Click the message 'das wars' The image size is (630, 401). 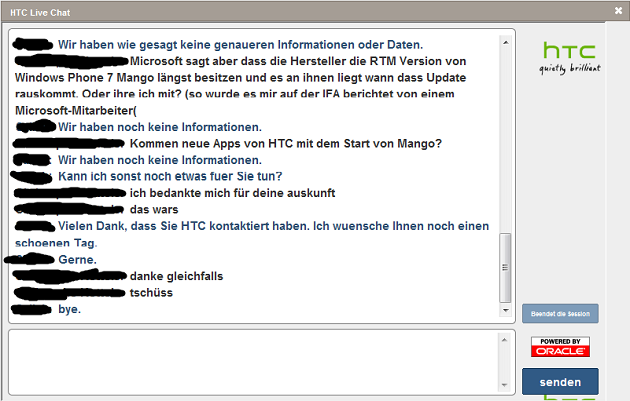(x=154, y=209)
